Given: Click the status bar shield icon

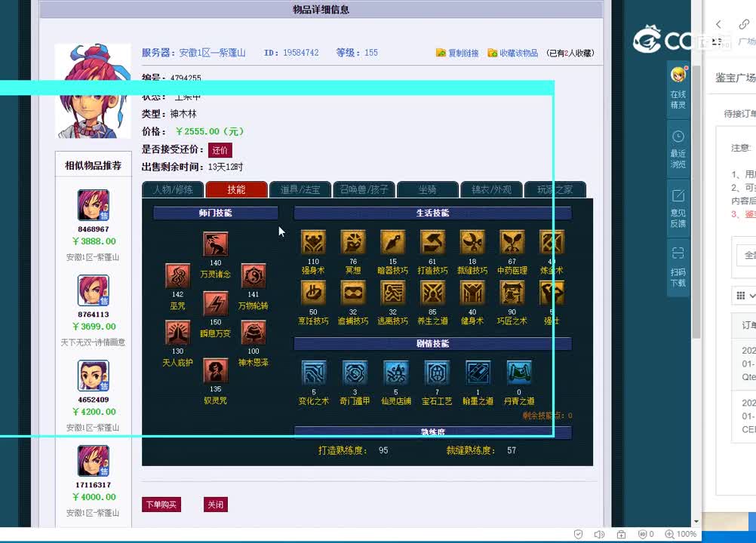Looking at the screenshot, I should click(578, 535).
